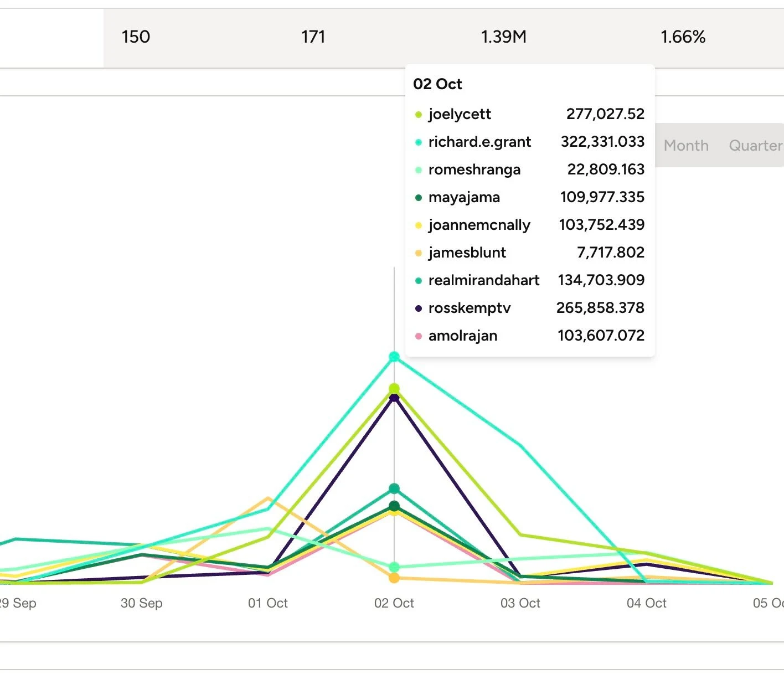This screenshot has height=679, width=784.
Task: Click the 277,027.52 value
Action: click(x=605, y=114)
